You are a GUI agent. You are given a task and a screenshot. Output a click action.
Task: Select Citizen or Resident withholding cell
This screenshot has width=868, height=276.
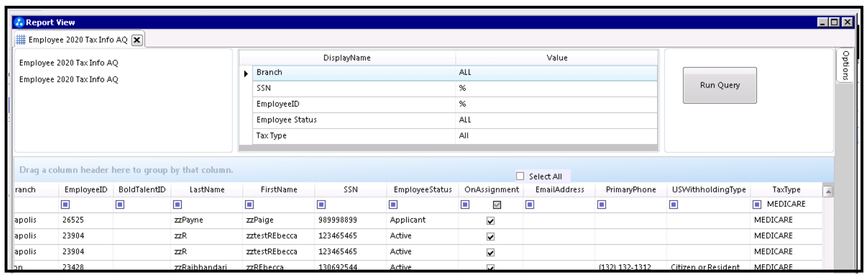709,267
